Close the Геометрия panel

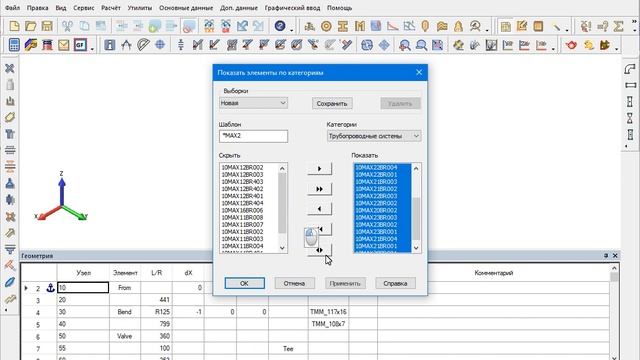pyautogui.click(x=615, y=256)
